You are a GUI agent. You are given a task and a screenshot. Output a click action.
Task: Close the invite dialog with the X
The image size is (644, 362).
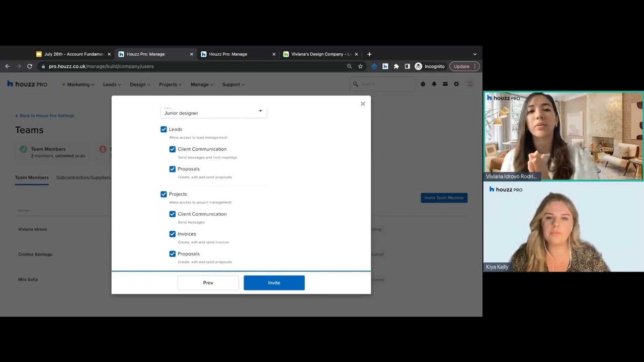pyautogui.click(x=363, y=104)
